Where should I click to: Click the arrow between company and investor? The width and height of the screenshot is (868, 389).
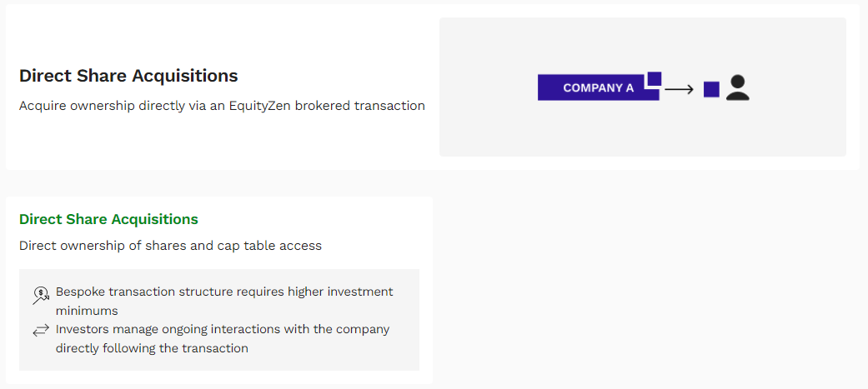coord(680,89)
